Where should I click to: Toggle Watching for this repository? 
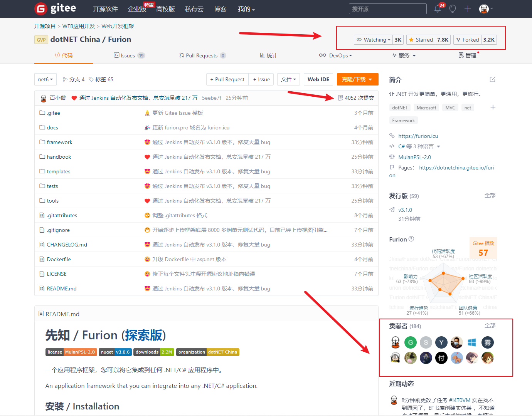(373, 39)
